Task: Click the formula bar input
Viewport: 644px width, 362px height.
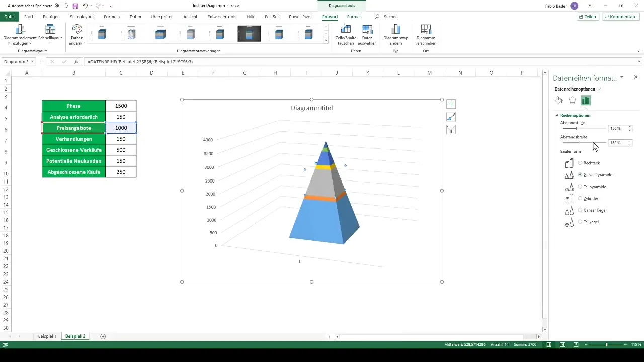Action: [x=360, y=62]
